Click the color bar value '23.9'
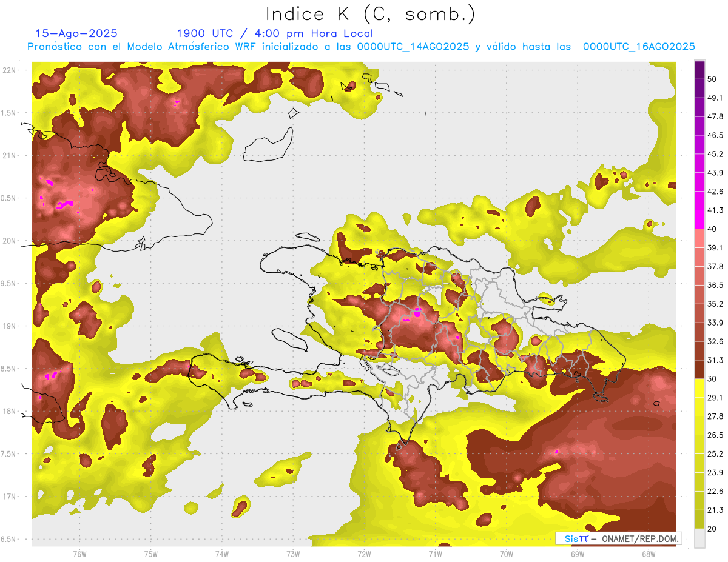Image resolution: width=728 pixels, height=562 pixels. click(715, 473)
